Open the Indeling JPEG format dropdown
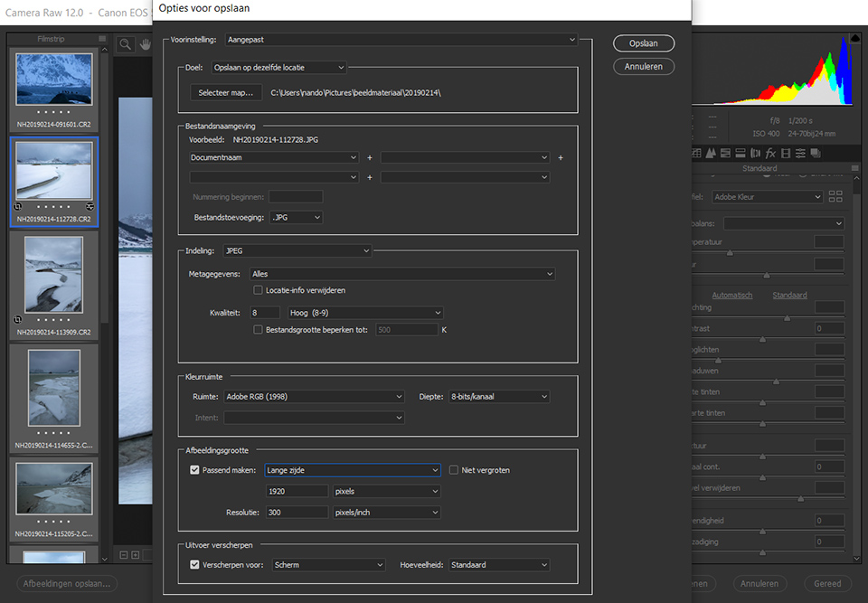Viewport: 868px width, 603px height. point(297,250)
